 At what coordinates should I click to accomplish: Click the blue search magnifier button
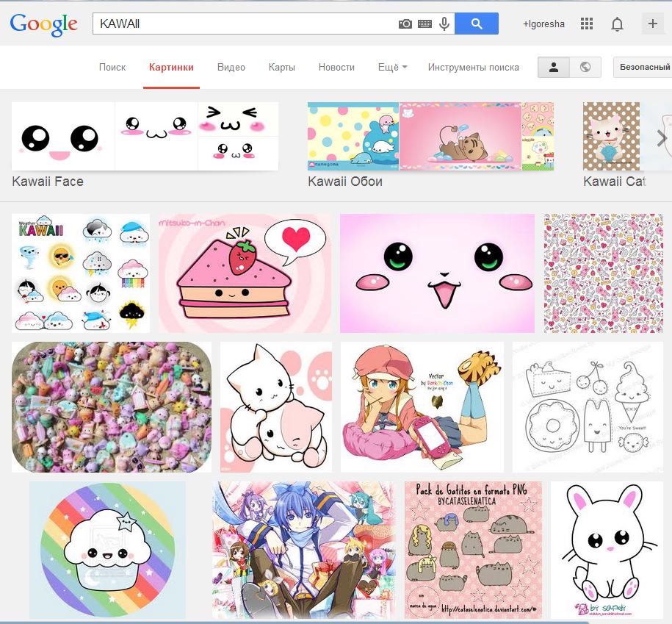pyautogui.click(x=477, y=24)
